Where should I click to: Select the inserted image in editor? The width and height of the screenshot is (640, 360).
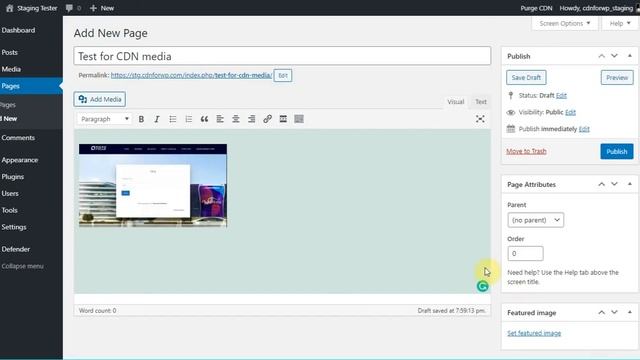(153, 185)
